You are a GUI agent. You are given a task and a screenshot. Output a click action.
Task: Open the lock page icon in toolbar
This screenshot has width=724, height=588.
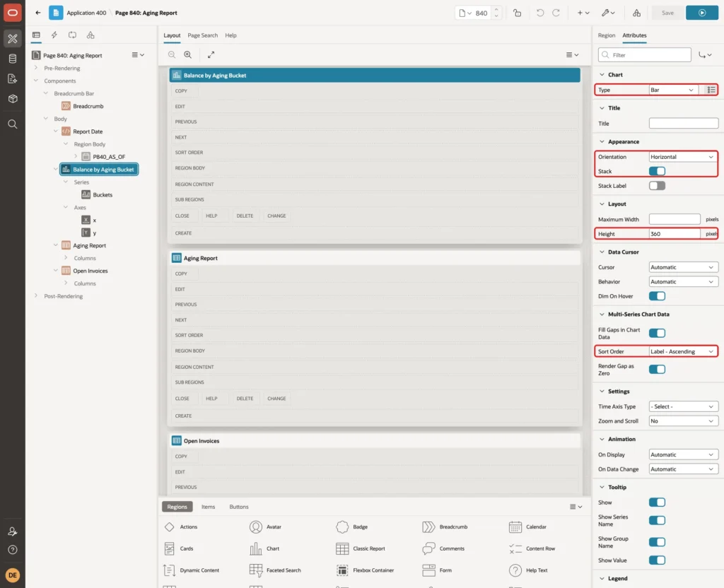[517, 13]
